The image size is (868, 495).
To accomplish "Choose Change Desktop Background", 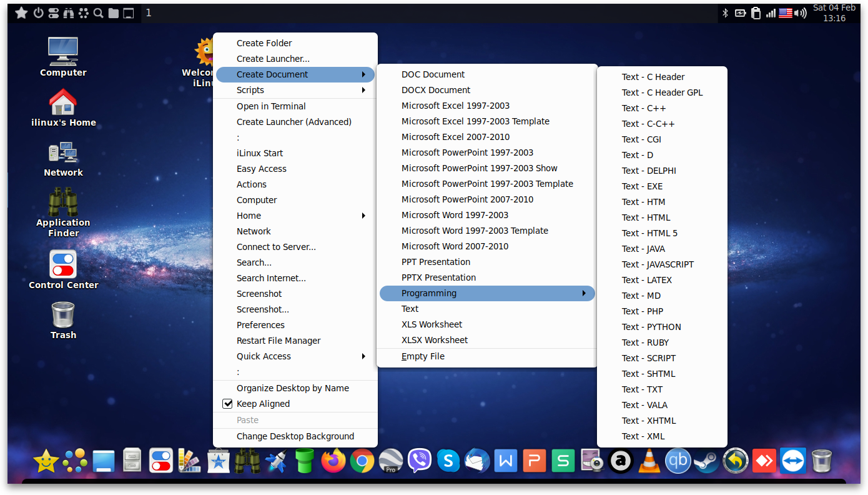I will [x=295, y=436].
